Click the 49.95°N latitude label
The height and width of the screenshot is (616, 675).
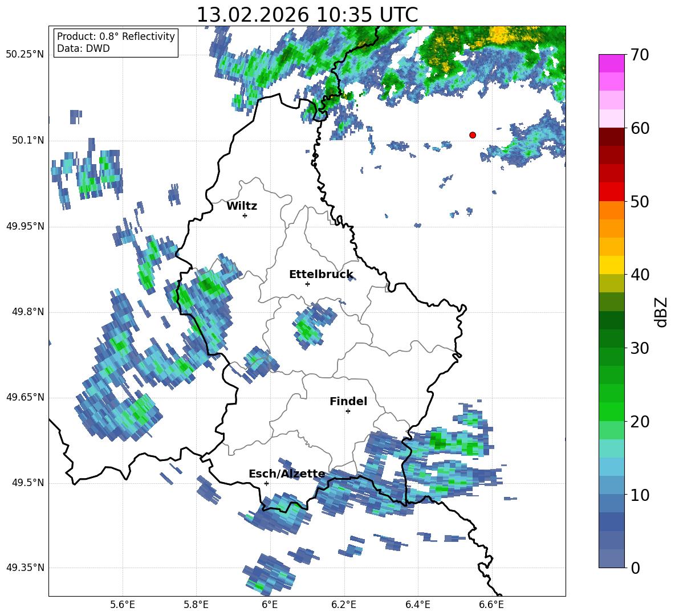pos(25,226)
